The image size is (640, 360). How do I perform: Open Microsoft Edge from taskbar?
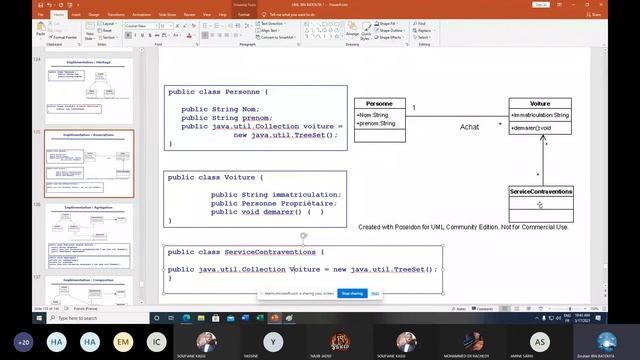[186, 318]
